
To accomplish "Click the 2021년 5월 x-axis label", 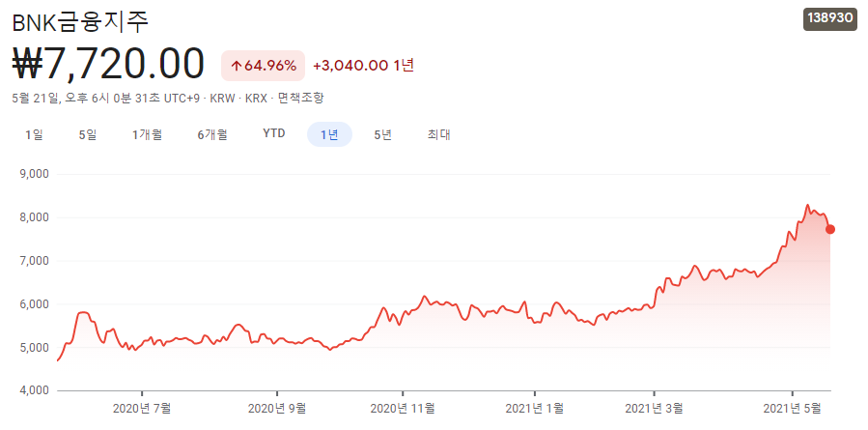I will click(792, 409).
